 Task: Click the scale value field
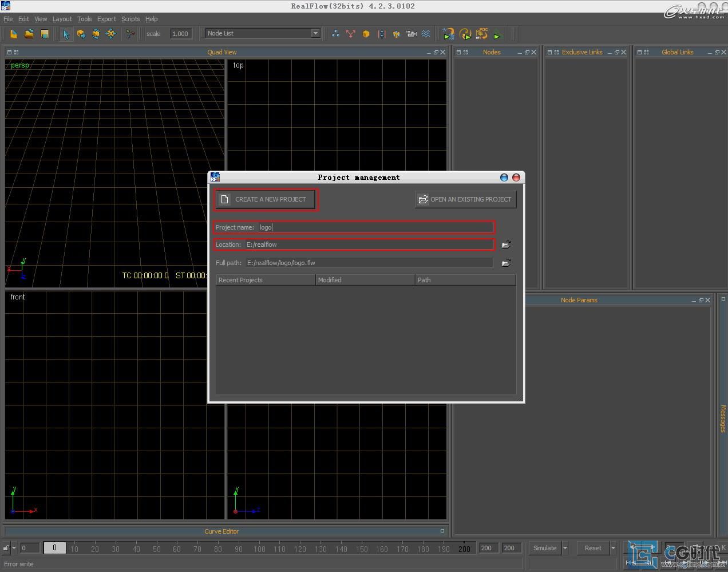click(x=180, y=34)
